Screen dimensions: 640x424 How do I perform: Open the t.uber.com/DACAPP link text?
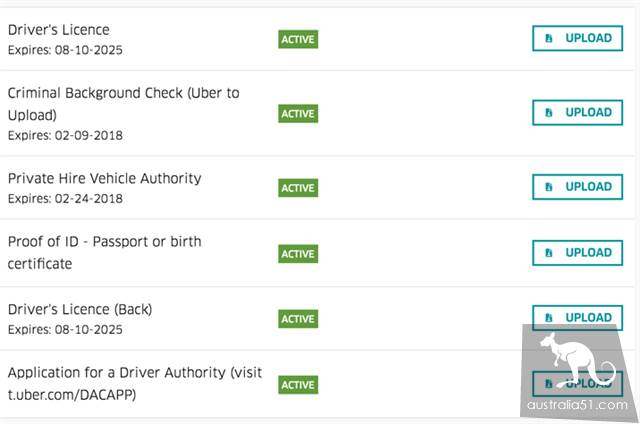[x=71, y=394]
